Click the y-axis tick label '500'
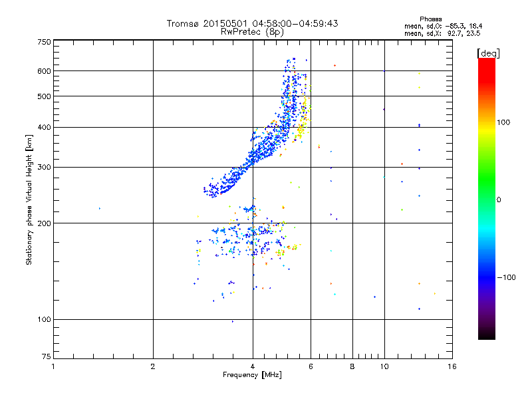 coord(45,96)
